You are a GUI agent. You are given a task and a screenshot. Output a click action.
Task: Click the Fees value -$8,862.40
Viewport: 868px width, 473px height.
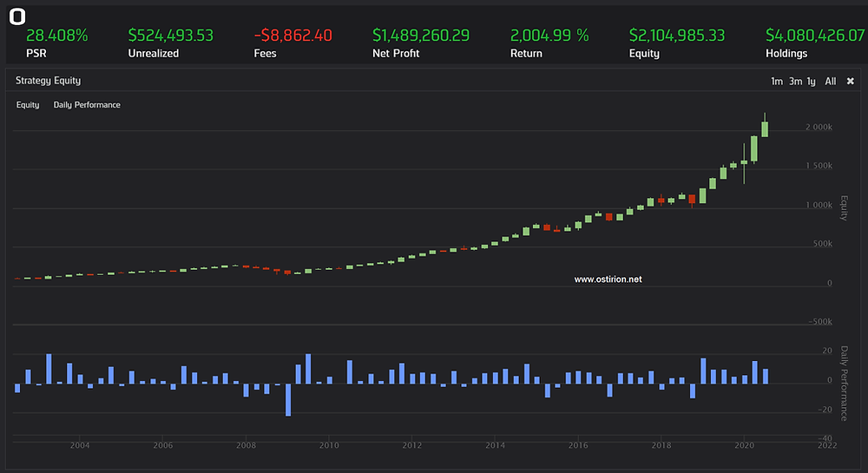(293, 36)
